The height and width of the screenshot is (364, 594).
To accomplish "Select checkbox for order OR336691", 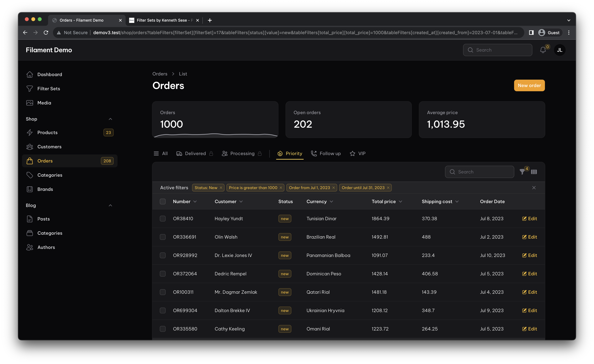I will pos(163,237).
